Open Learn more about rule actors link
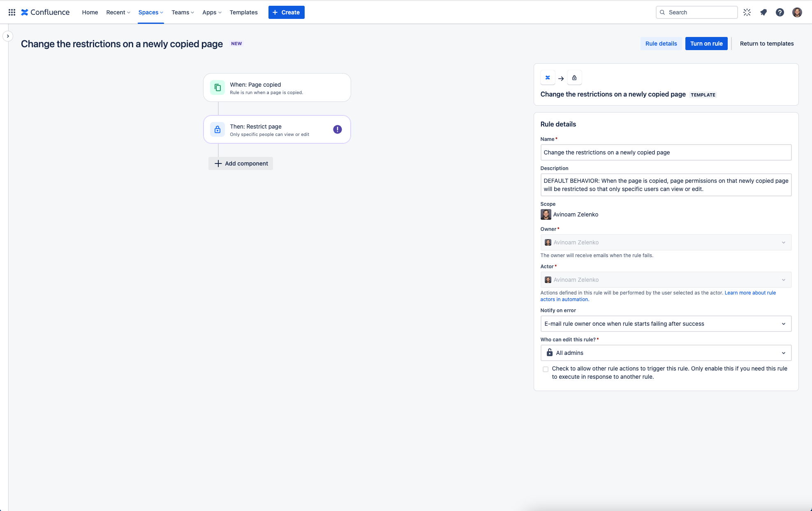 click(658, 296)
